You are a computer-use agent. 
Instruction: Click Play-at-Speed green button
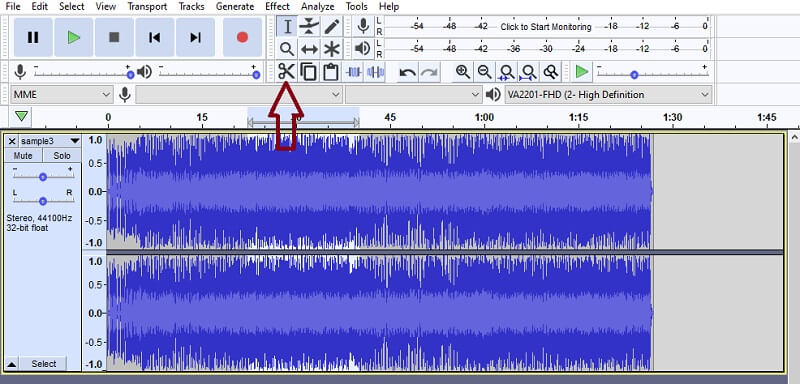coord(582,72)
